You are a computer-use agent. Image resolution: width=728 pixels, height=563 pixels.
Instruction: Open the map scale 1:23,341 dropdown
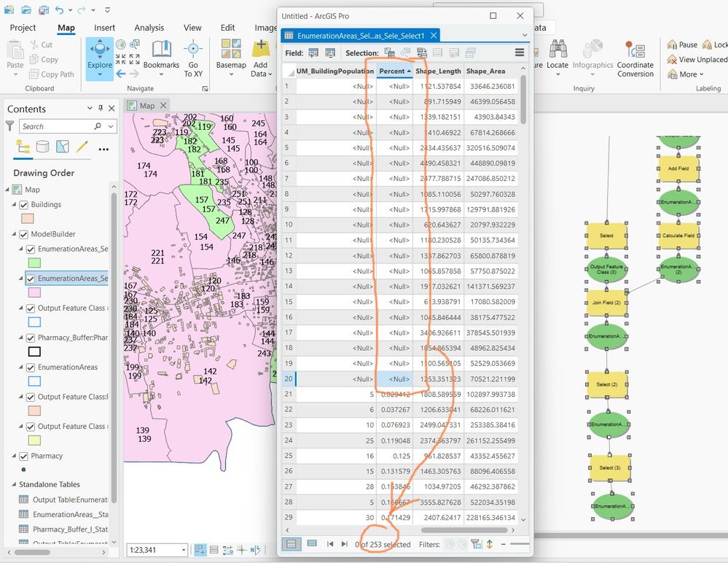tap(184, 550)
